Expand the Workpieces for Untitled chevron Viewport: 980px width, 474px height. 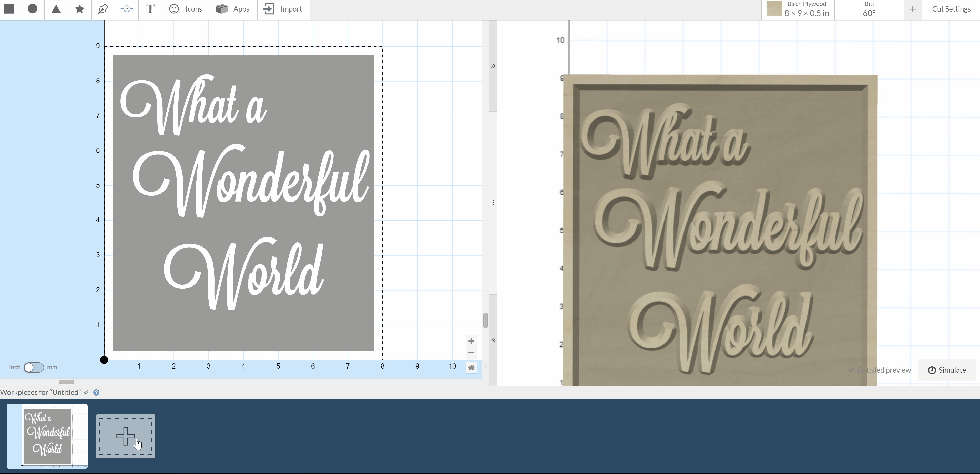click(x=86, y=392)
